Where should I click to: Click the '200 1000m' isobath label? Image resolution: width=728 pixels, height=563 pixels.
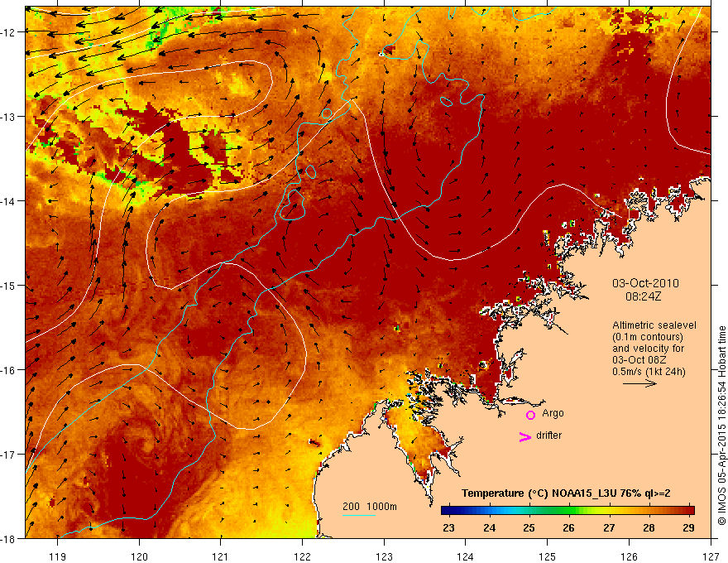pyautogui.click(x=370, y=507)
